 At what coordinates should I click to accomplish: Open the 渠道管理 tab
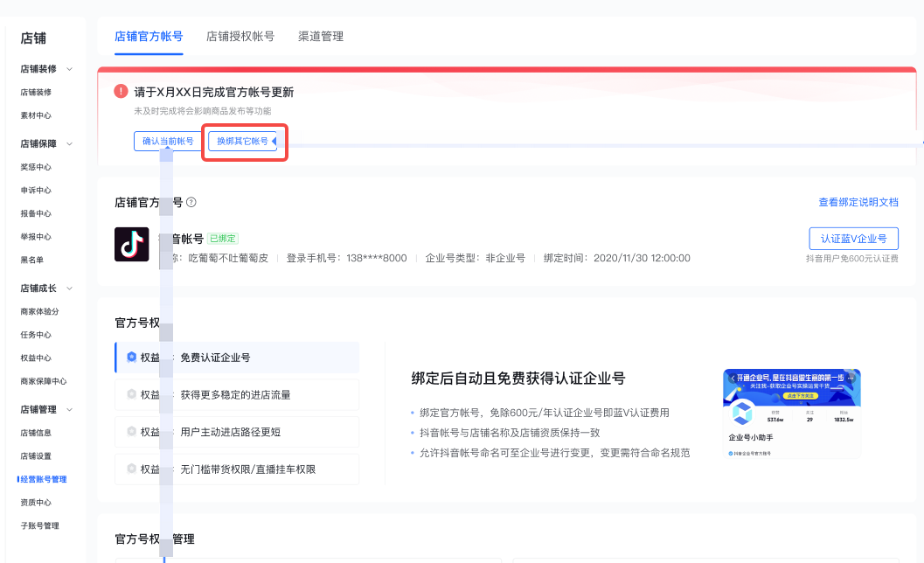point(321,37)
